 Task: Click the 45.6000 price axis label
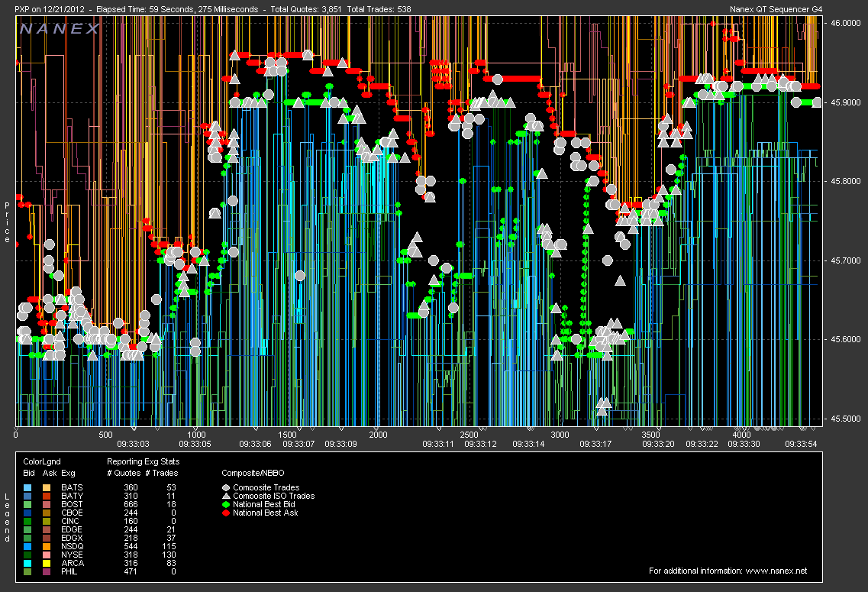(x=846, y=339)
